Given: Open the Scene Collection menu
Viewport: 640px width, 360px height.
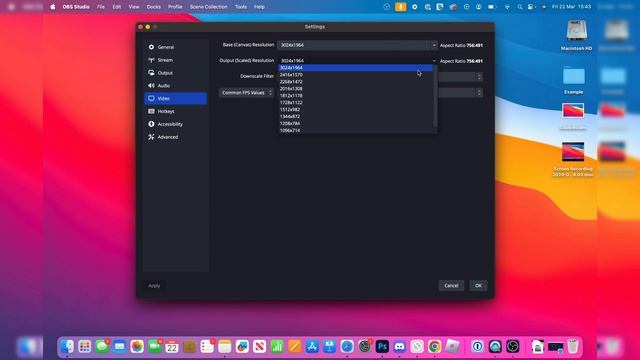Looking at the screenshot, I should coord(209,7).
